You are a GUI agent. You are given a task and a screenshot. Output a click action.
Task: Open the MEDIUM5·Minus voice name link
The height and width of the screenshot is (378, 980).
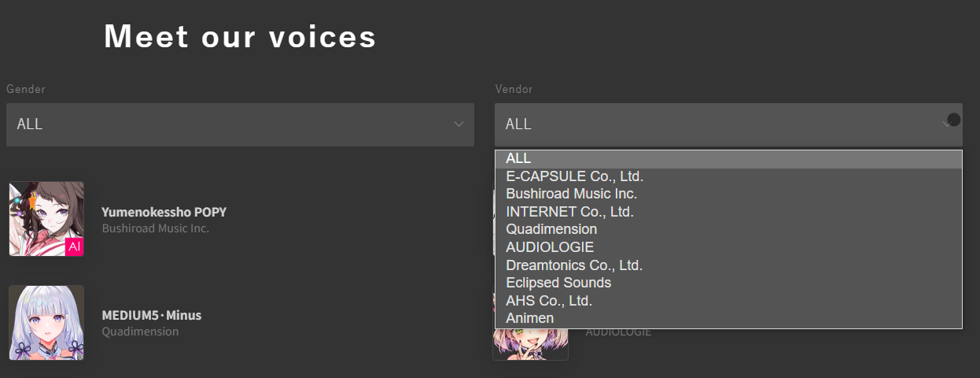(152, 315)
